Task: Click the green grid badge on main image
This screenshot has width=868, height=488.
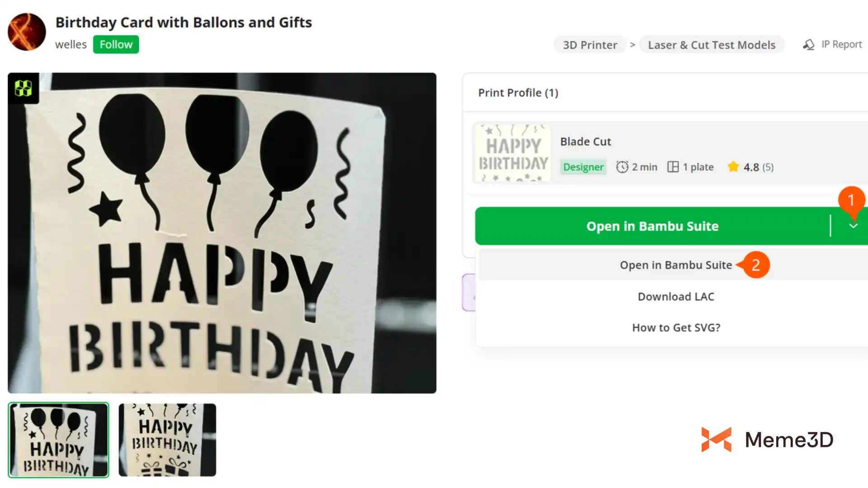Action: [x=23, y=88]
